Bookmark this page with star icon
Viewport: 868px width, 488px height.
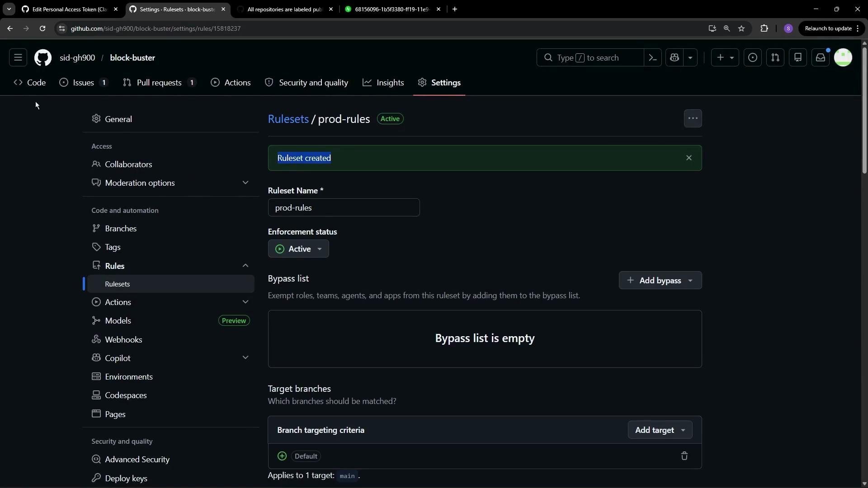click(x=741, y=28)
